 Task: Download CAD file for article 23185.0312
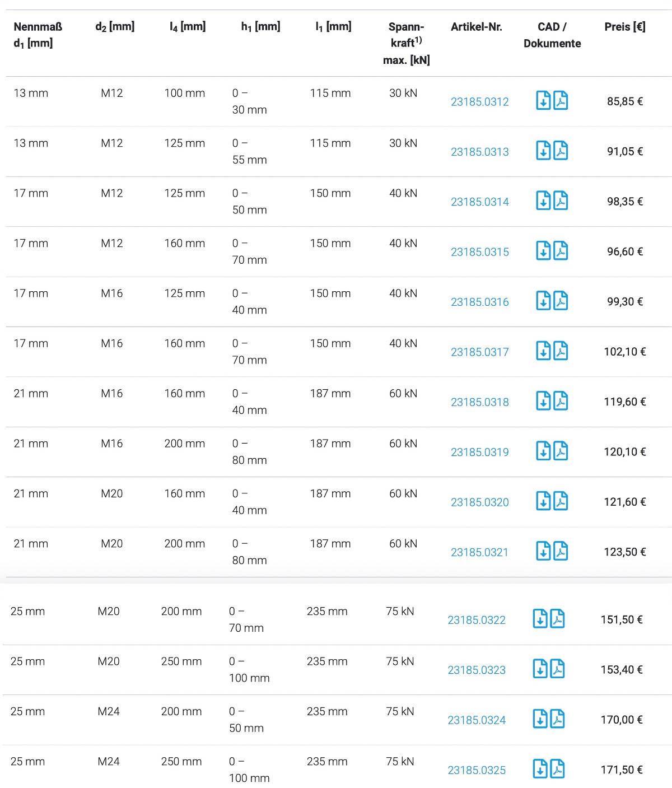pos(543,100)
